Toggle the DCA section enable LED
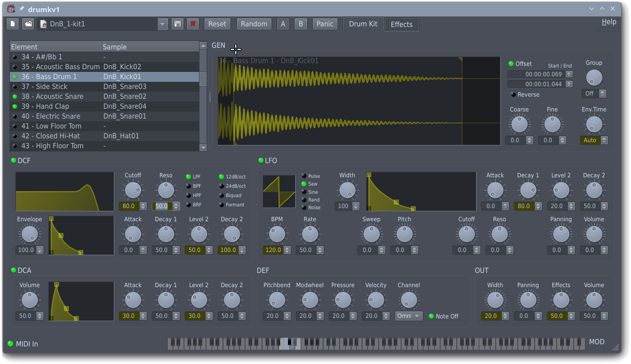Viewport: 631px width, 364px height. click(x=13, y=270)
